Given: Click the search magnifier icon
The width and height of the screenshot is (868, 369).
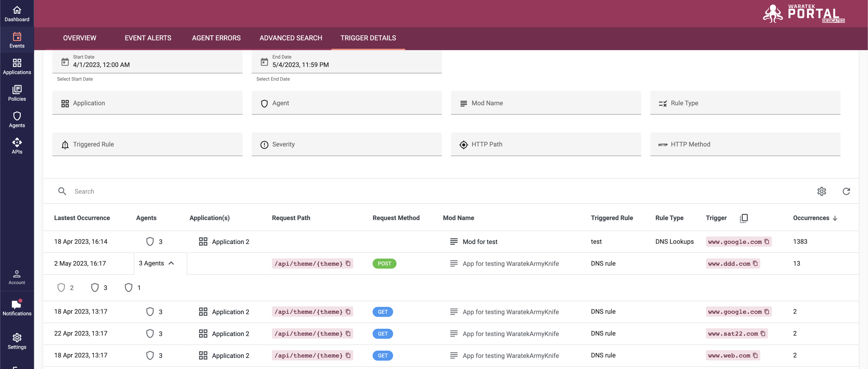Looking at the screenshot, I should pos(62,191).
